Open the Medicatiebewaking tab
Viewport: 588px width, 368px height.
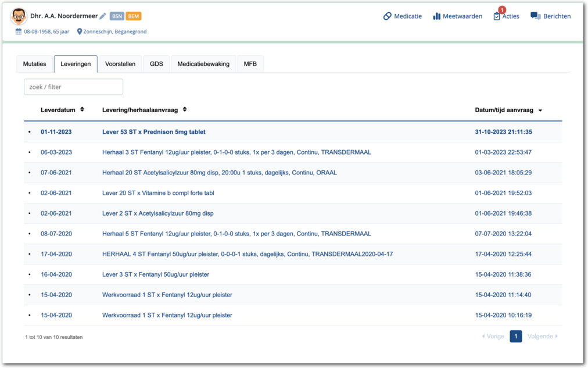coord(203,64)
